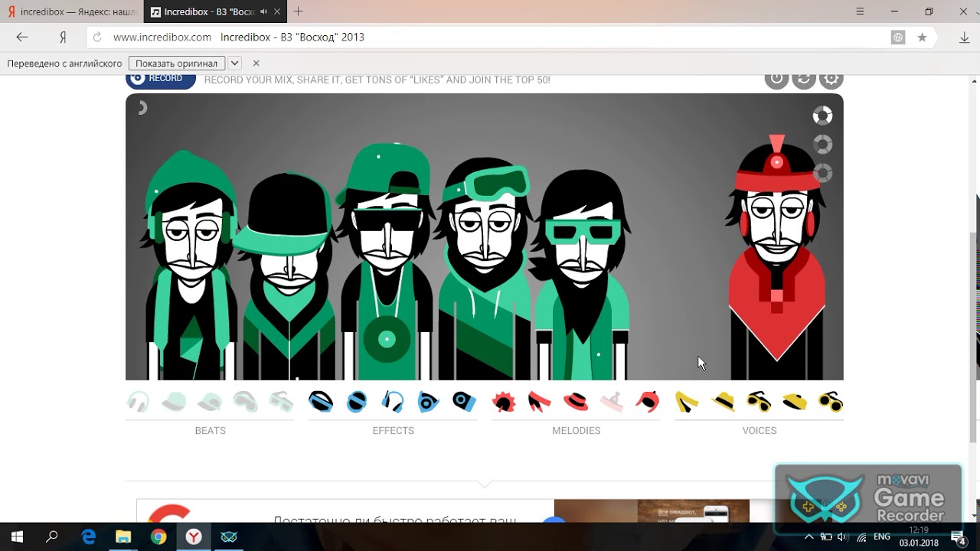Pick the blue headphones effect icon

pyautogui.click(x=393, y=401)
